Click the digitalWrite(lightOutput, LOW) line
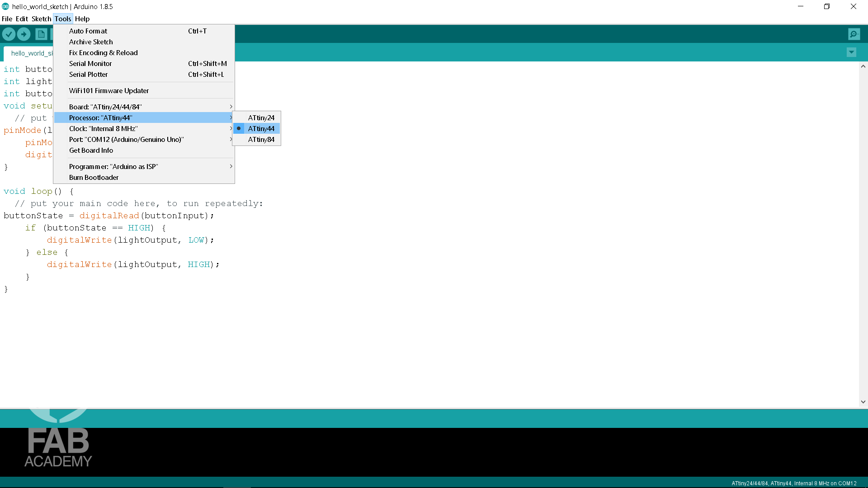Image resolution: width=868 pixels, height=488 pixels. (x=130, y=240)
